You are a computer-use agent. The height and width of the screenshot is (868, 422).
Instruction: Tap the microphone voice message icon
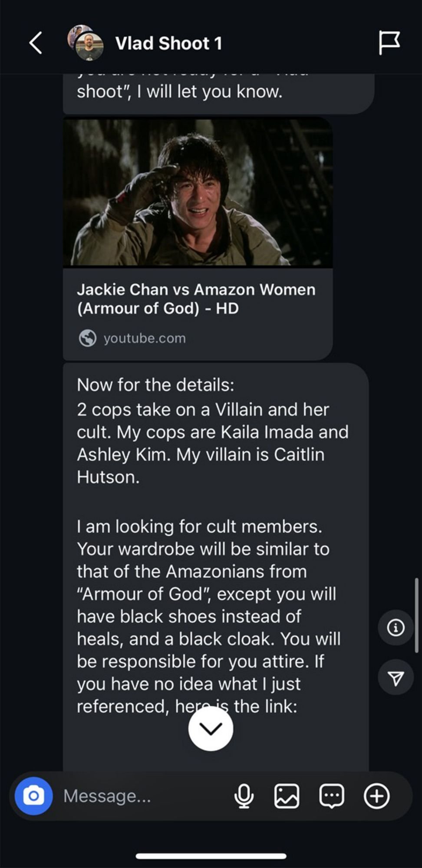[244, 796]
